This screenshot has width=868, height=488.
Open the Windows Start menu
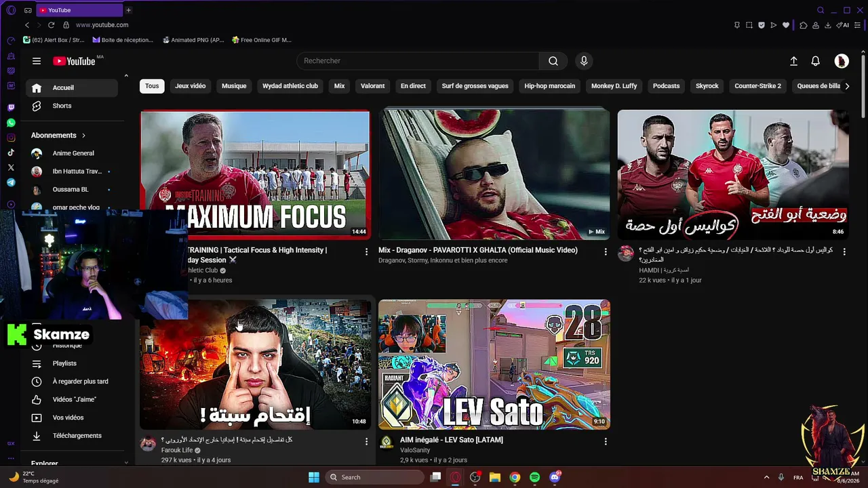click(314, 477)
